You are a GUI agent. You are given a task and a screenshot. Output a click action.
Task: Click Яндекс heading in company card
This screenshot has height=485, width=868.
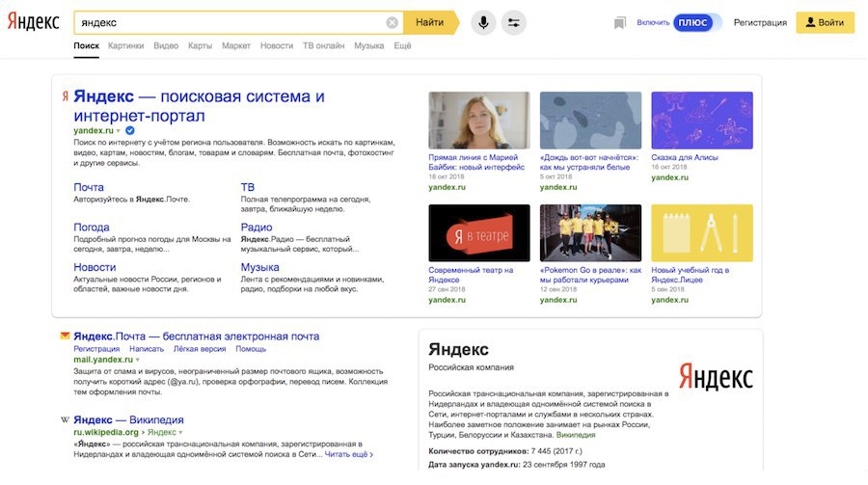tap(458, 349)
